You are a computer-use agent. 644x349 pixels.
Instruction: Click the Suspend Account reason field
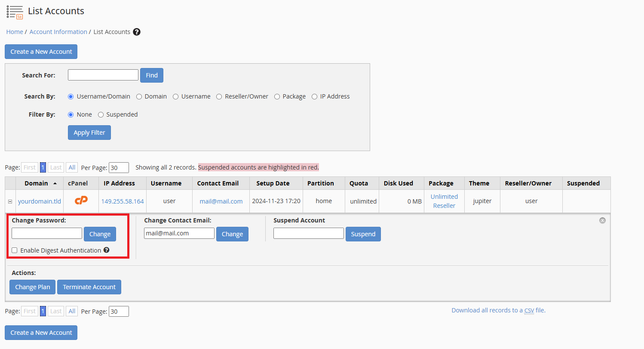(x=309, y=233)
